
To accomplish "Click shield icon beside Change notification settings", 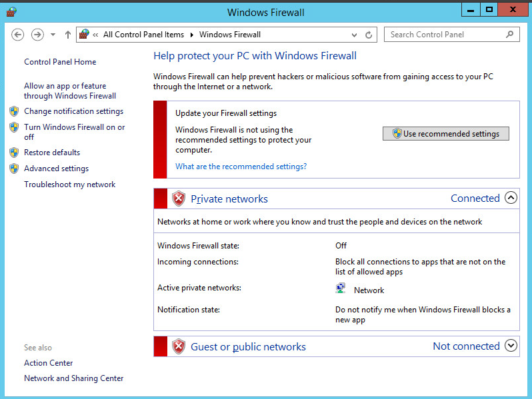I will 14,111.
